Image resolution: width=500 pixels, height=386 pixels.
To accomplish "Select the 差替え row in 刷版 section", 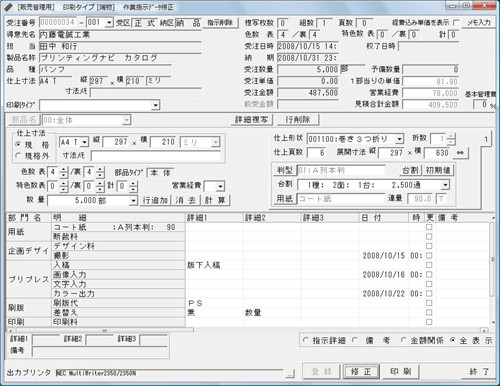I will tap(118, 313).
